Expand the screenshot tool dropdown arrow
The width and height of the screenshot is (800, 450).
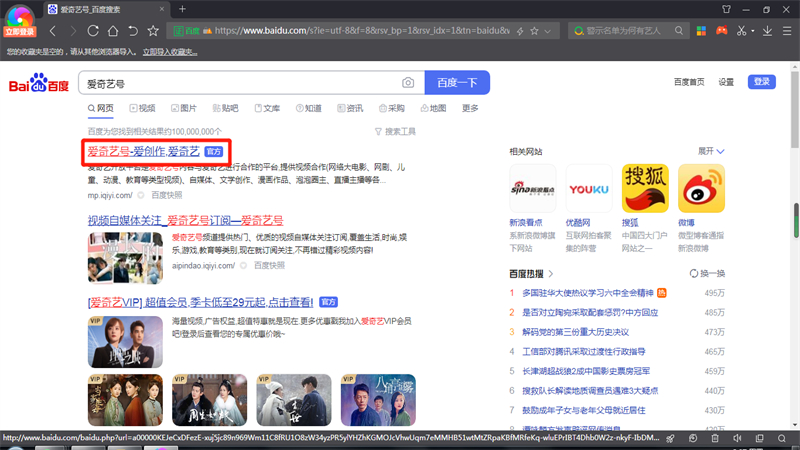point(753,31)
